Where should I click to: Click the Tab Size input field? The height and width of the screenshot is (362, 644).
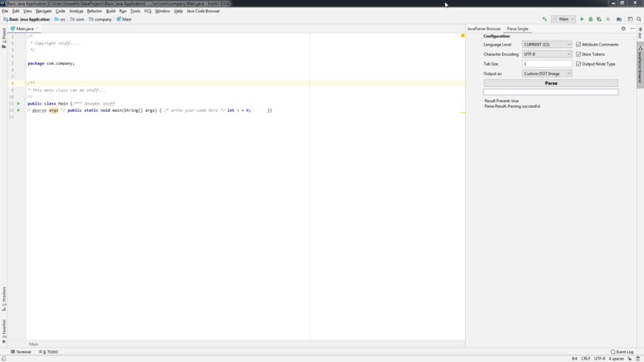coord(547,64)
